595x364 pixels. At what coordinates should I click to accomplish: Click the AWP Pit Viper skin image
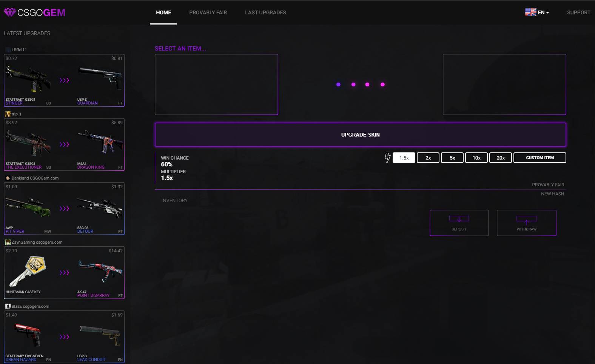click(29, 207)
